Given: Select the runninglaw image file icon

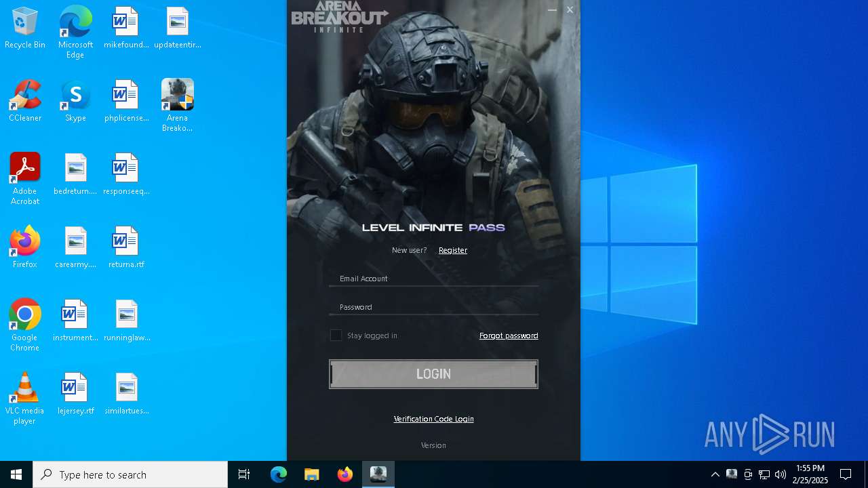Looking at the screenshot, I should (x=126, y=321).
